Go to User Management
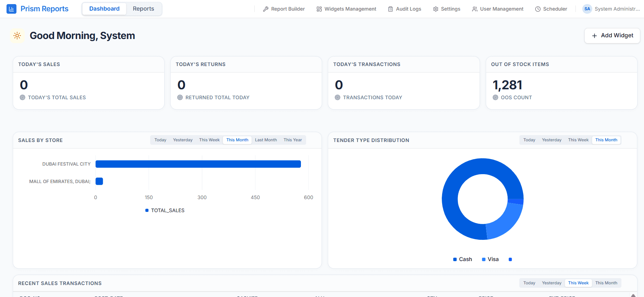The height and width of the screenshot is (297, 644). 498,9
